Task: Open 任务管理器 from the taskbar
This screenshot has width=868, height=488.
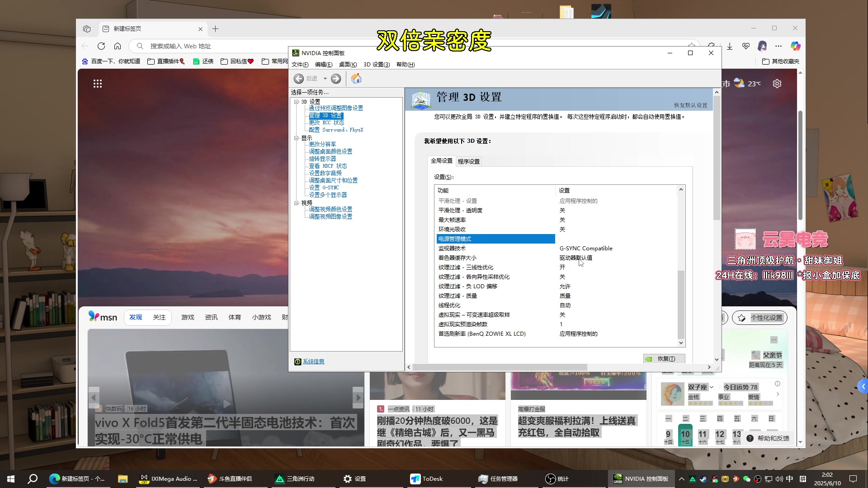Action: (x=498, y=479)
